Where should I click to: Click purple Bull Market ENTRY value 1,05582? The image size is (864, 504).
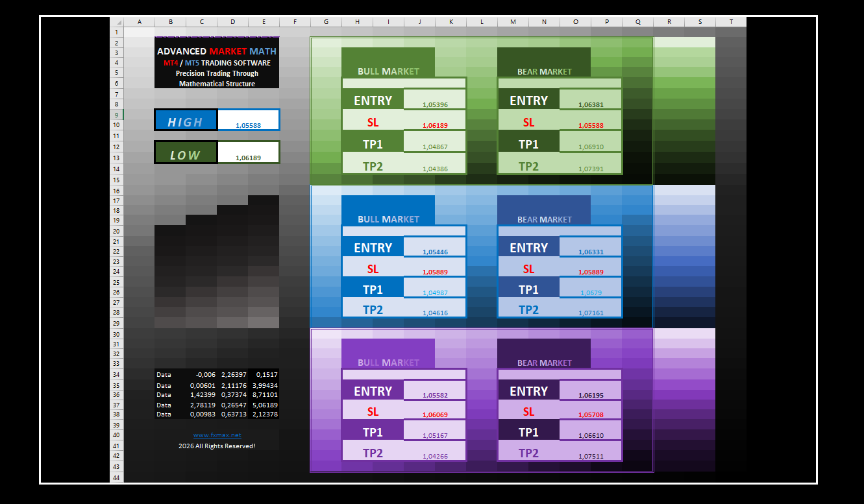tap(434, 390)
